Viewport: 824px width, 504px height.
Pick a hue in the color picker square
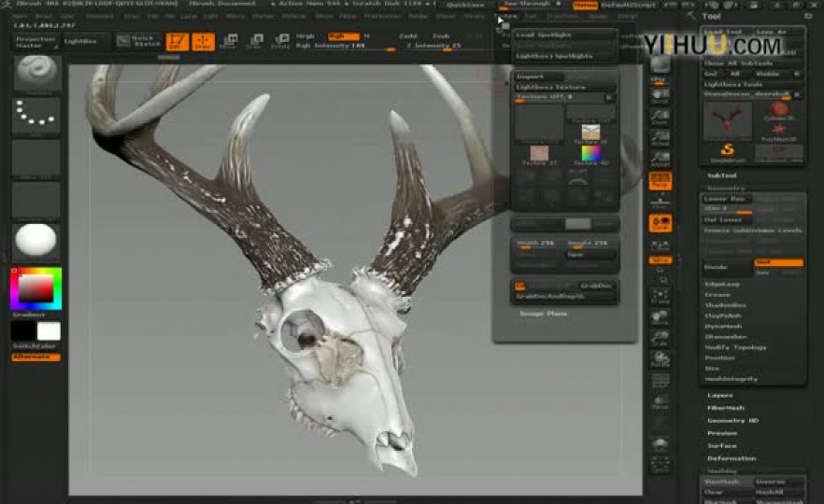pyautogui.click(x=36, y=288)
